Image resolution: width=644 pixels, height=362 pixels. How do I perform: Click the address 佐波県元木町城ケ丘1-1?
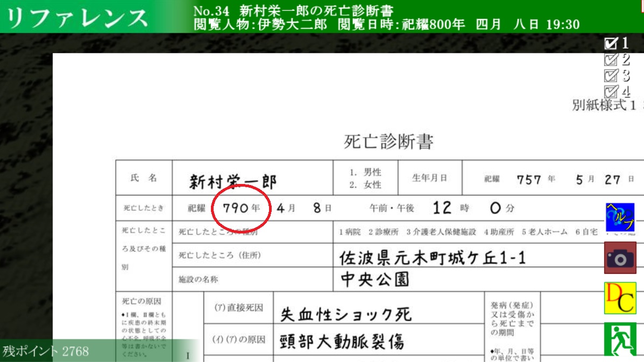(433, 258)
